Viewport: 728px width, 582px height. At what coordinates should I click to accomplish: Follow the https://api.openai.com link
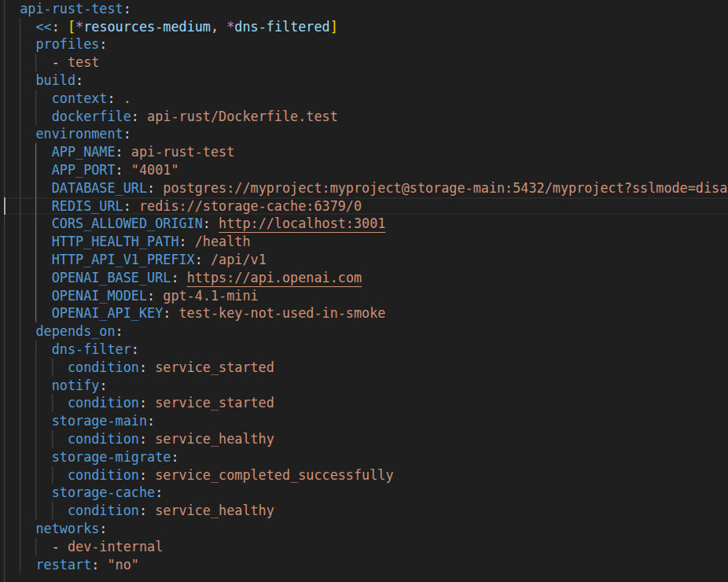[x=274, y=278]
